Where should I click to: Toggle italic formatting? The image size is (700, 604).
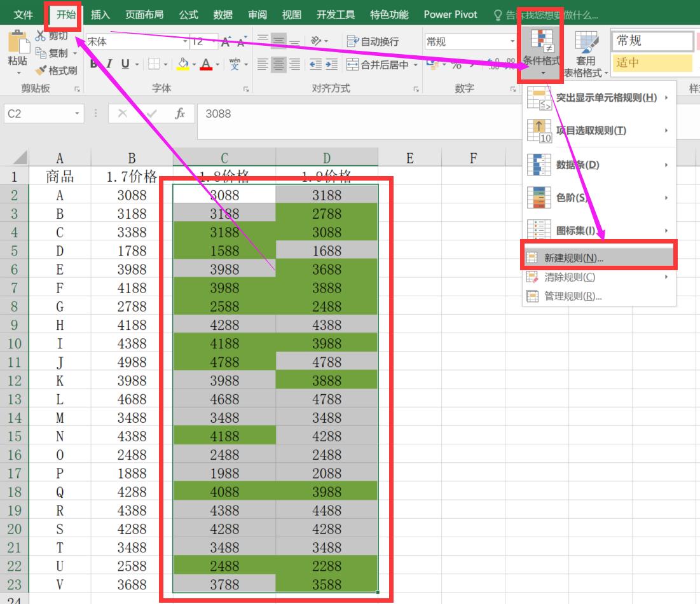(109, 64)
